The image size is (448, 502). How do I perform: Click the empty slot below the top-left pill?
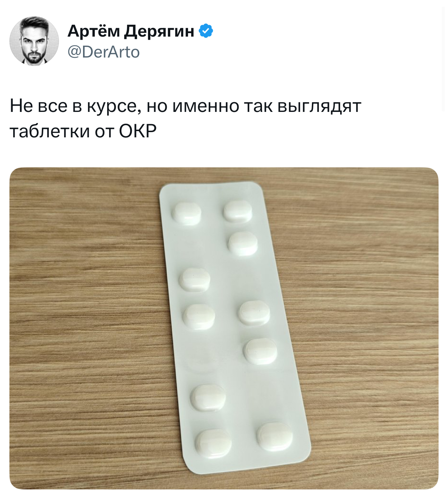(191, 246)
